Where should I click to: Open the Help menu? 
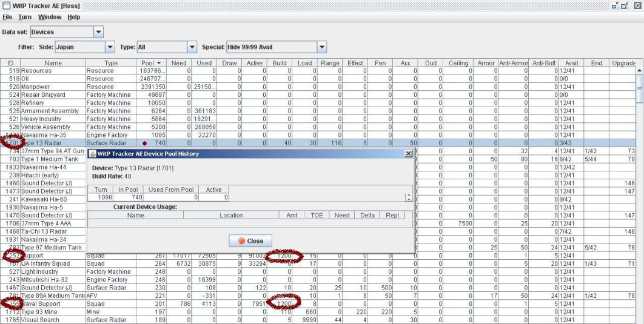pyautogui.click(x=74, y=17)
